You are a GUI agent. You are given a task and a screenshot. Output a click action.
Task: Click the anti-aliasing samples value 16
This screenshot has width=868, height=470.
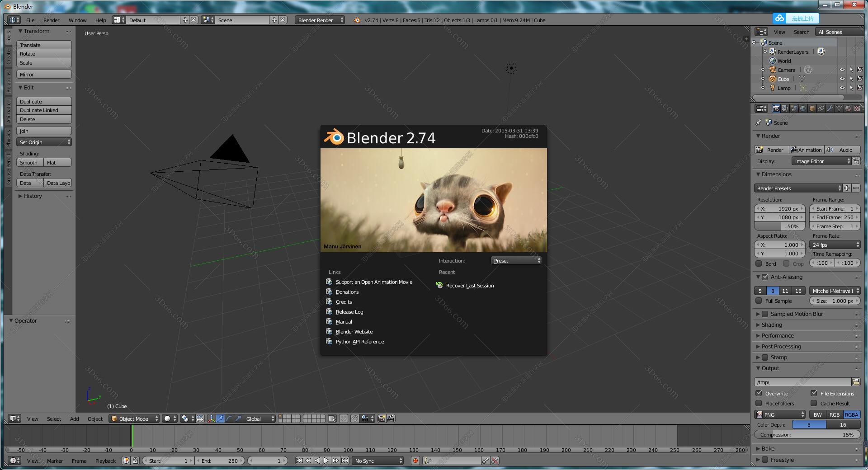click(798, 291)
